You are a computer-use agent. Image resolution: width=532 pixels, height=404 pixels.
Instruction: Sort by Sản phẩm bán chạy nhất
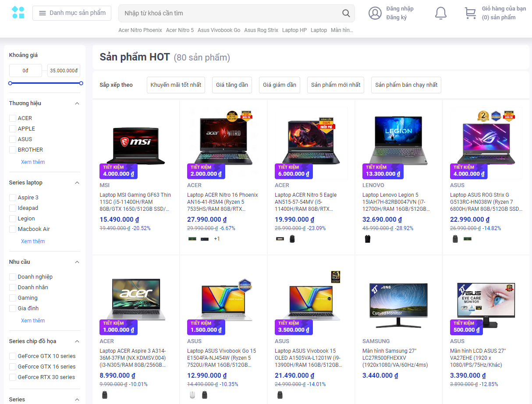pyautogui.click(x=406, y=85)
